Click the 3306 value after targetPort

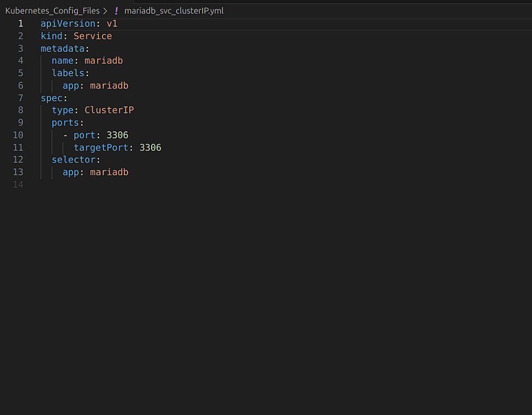coord(151,147)
